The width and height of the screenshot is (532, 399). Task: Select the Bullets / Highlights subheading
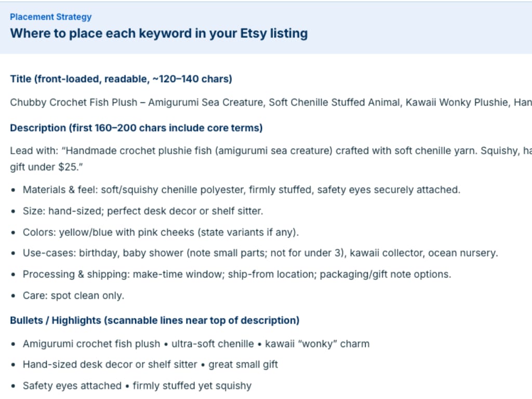tap(154, 320)
